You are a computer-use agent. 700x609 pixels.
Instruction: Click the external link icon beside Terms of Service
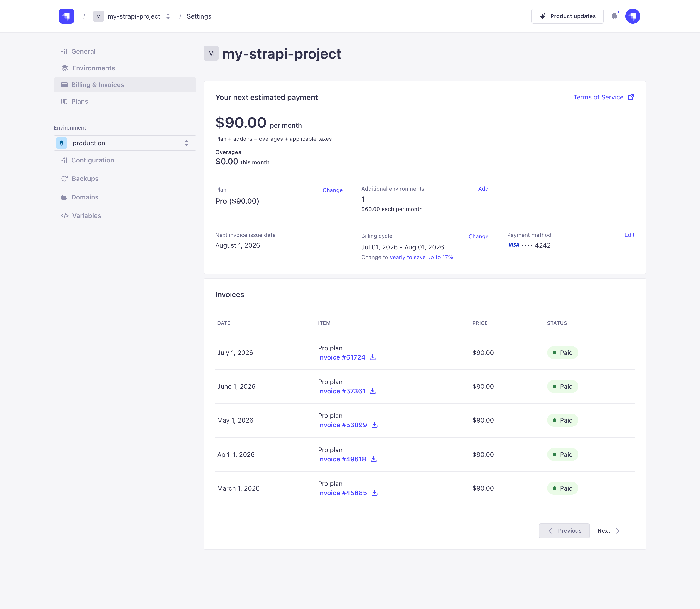click(x=631, y=98)
